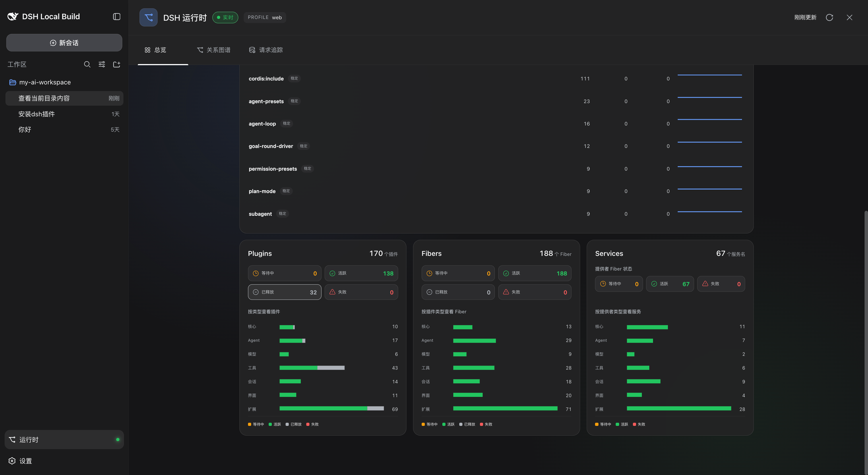Refresh runtime data icon
This screenshot has width=868, height=475.
pos(829,18)
